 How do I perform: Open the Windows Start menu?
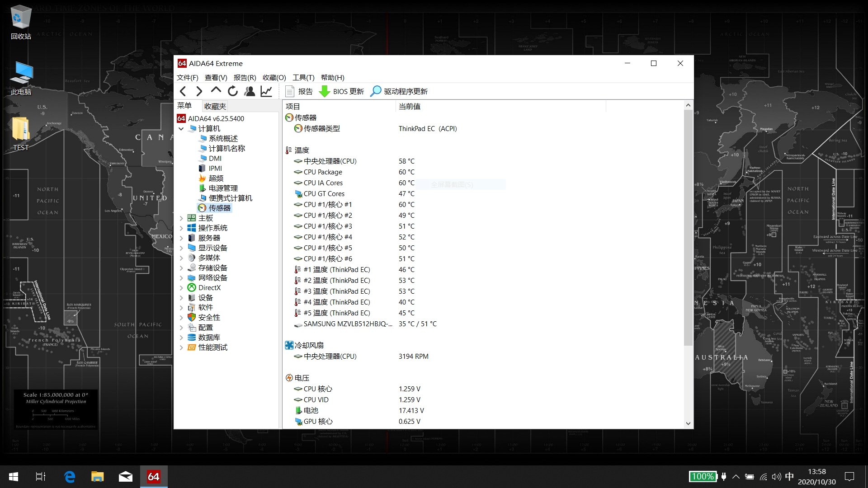[14, 477]
